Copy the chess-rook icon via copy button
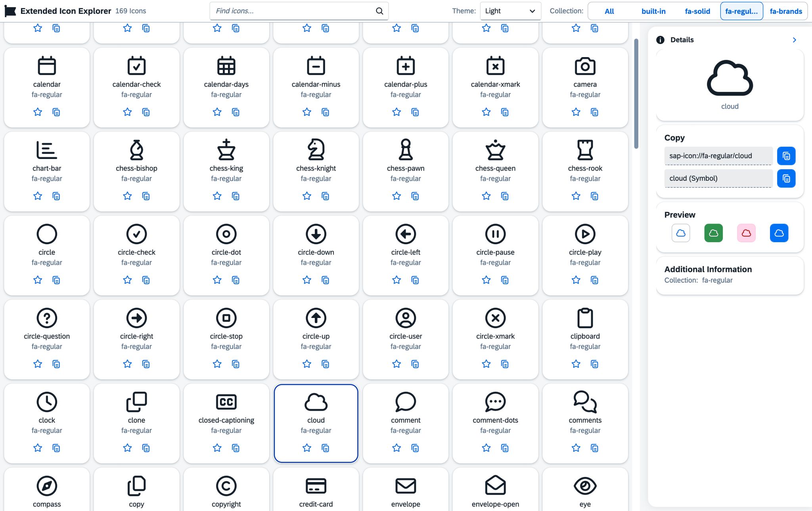Image resolution: width=812 pixels, height=511 pixels. (x=594, y=196)
